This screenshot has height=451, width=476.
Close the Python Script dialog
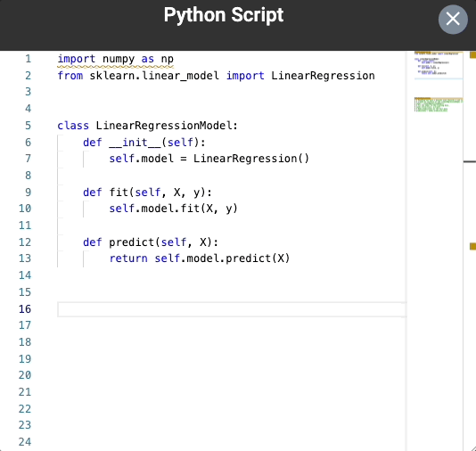(x=453, y=19)
